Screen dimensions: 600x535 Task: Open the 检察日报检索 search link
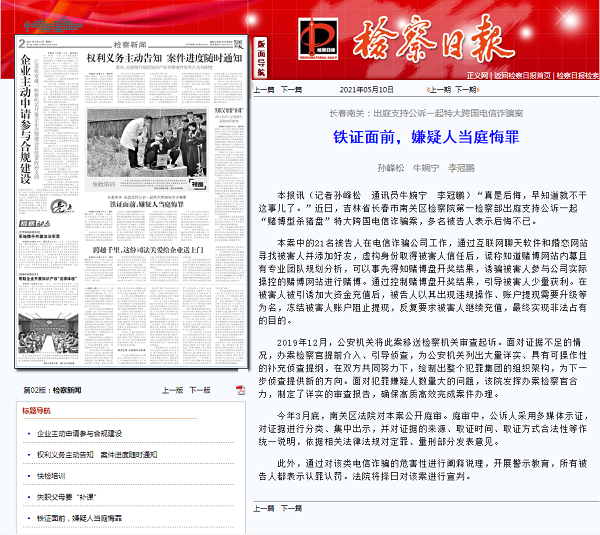[x=576, y=75]
